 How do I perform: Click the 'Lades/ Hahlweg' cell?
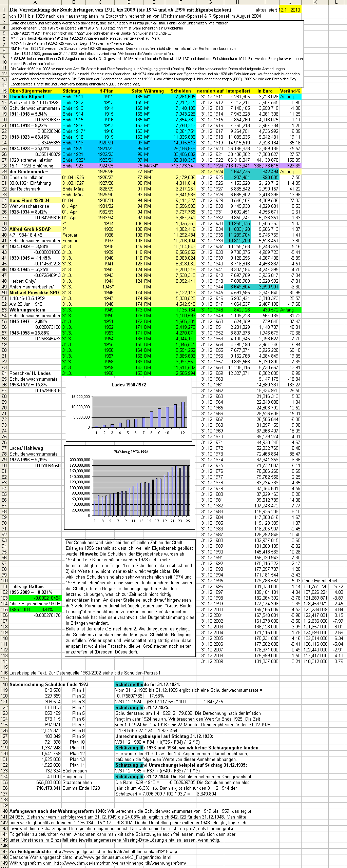[35, 448]
